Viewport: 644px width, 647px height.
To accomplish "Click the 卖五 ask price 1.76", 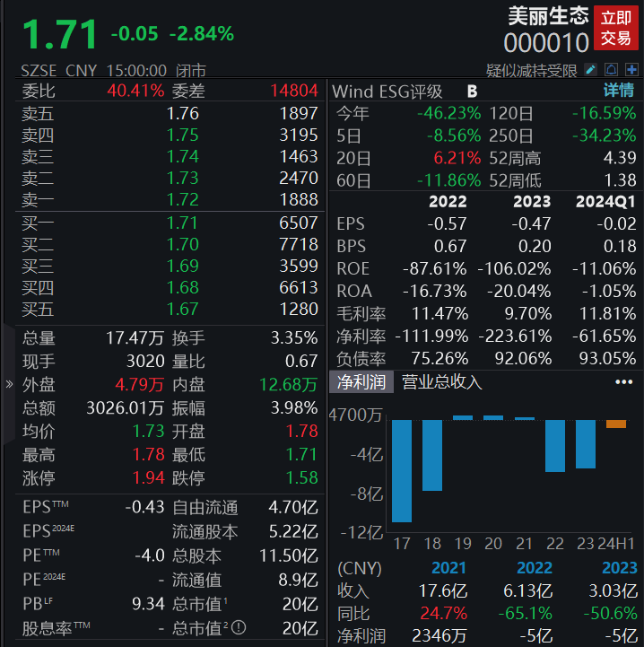I will 183,113.
